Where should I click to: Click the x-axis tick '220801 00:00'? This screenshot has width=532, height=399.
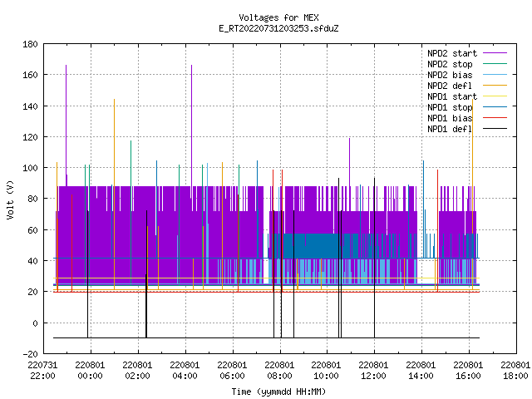pos(91,371)
